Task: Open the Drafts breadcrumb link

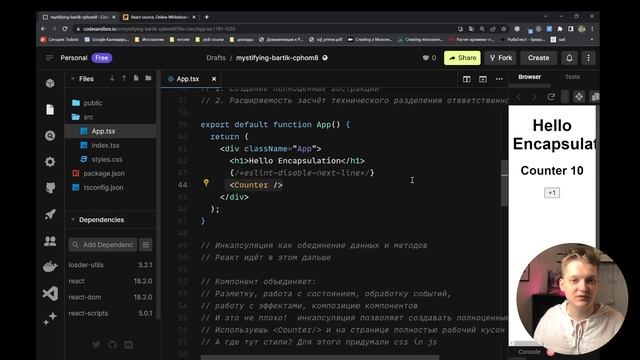Action: (x=216, y=58)
